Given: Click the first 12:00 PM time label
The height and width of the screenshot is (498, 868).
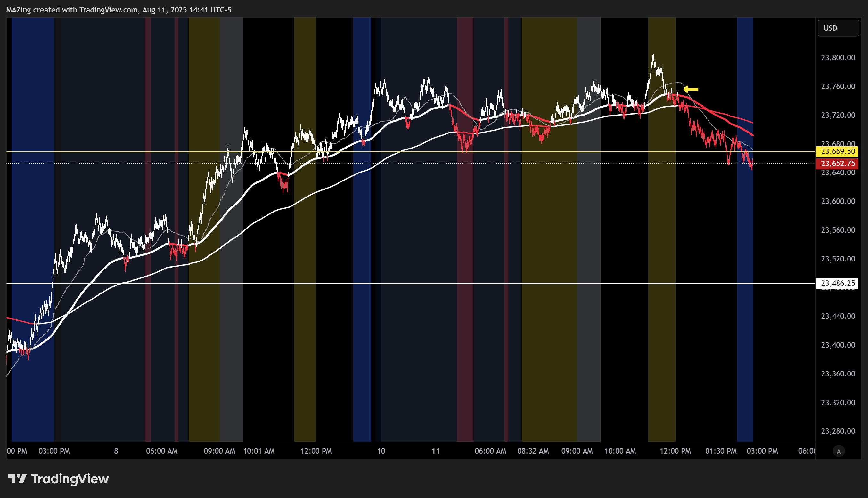Looking at the screenshot, I should point(316,451).
